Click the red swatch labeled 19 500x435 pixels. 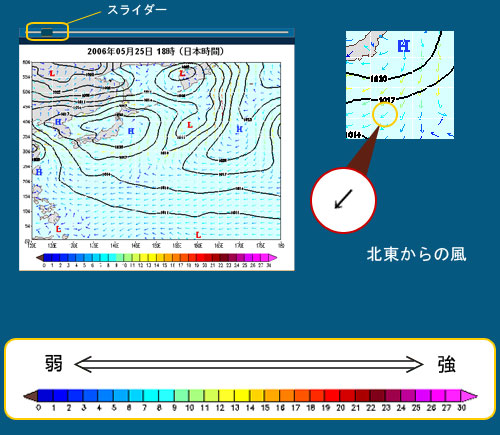pyautogui.click(x=332, y=396)
